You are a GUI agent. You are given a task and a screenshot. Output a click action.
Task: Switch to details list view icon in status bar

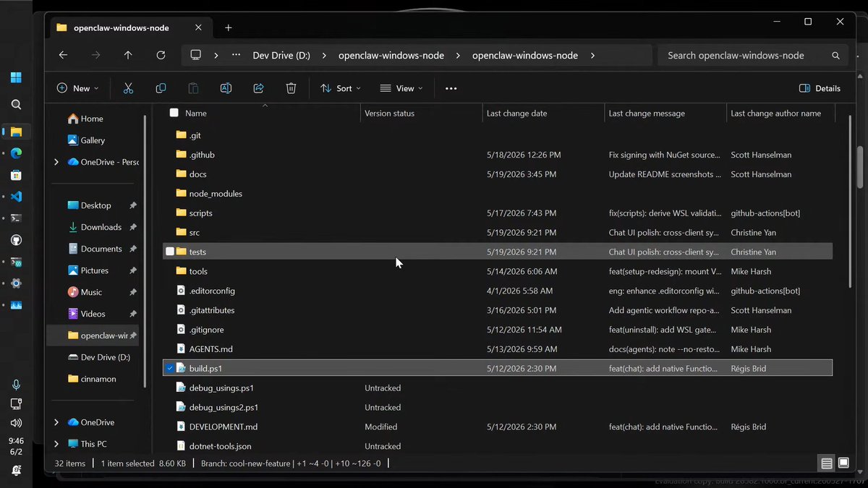coord(827,463)
